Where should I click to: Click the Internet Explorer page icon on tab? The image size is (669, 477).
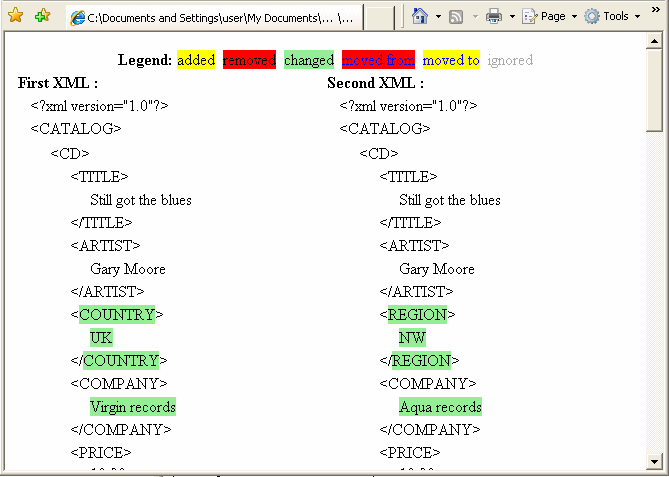pyautogui.click(x=77, y=17)
